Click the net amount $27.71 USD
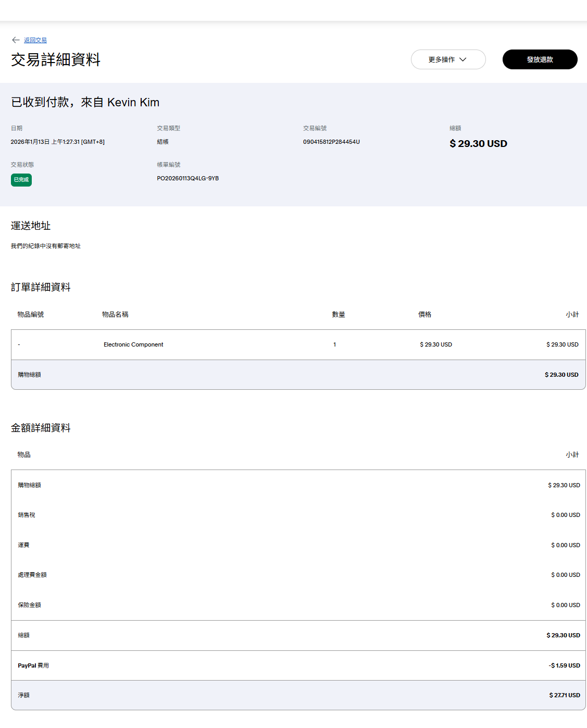Image resolution: width=587 pixels, height=728 pixels. tap(564, 695)
